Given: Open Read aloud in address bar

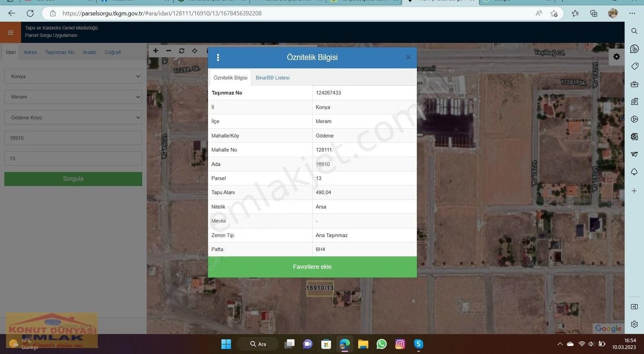Looking at the screenshot, I should (x=539, y=13).
